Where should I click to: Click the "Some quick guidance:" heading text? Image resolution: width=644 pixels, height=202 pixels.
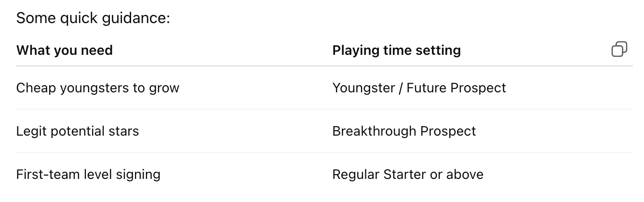(93, 19)
